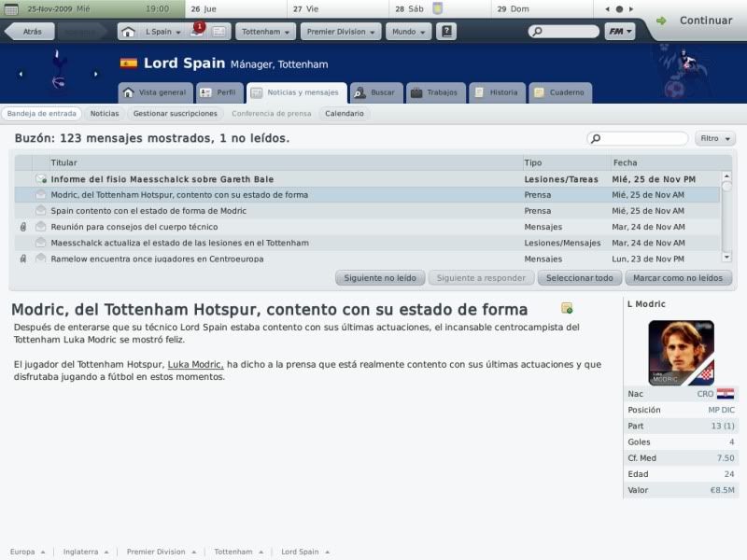Open the Noticias sub-tab
This screenshot has width=747, height=560.
click(x=105, y=113)
